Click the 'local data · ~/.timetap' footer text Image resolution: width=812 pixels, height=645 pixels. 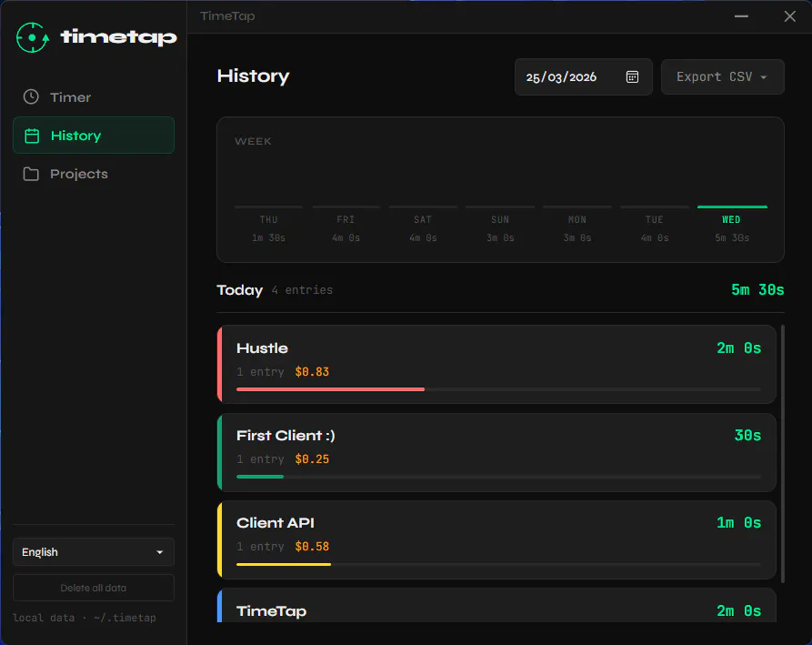point(85,618)
